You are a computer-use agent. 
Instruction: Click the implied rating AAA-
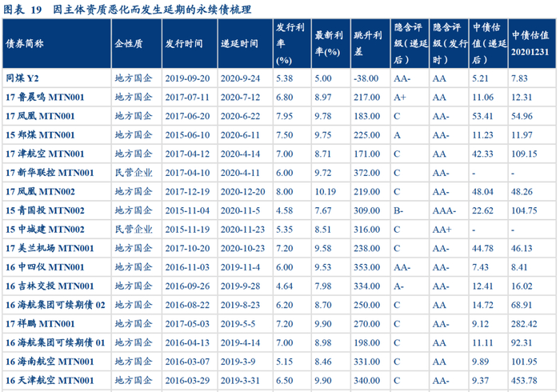click(x=444, y=210)
